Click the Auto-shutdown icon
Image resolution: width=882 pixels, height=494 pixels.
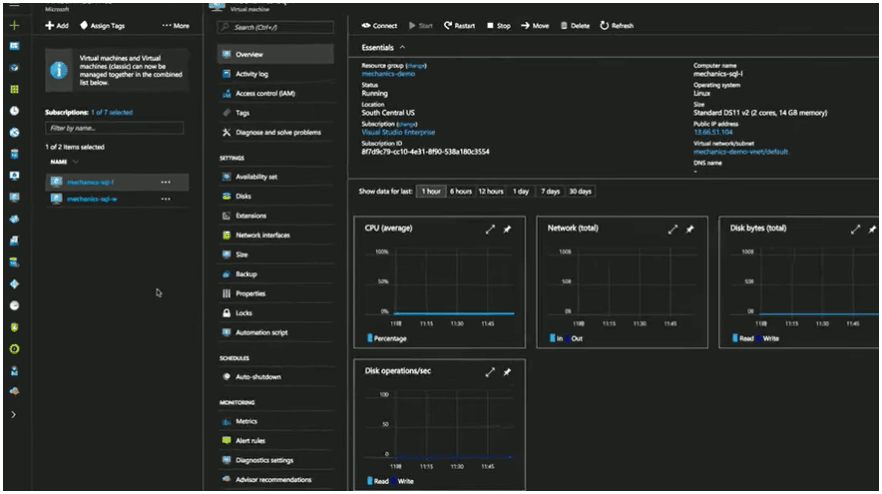[x=227, y=376]
